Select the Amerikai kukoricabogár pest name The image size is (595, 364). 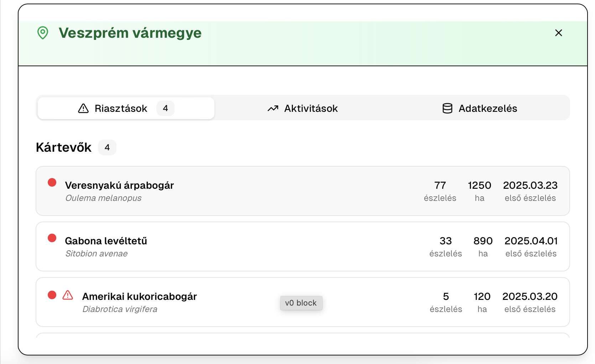(x=139, y=296)
